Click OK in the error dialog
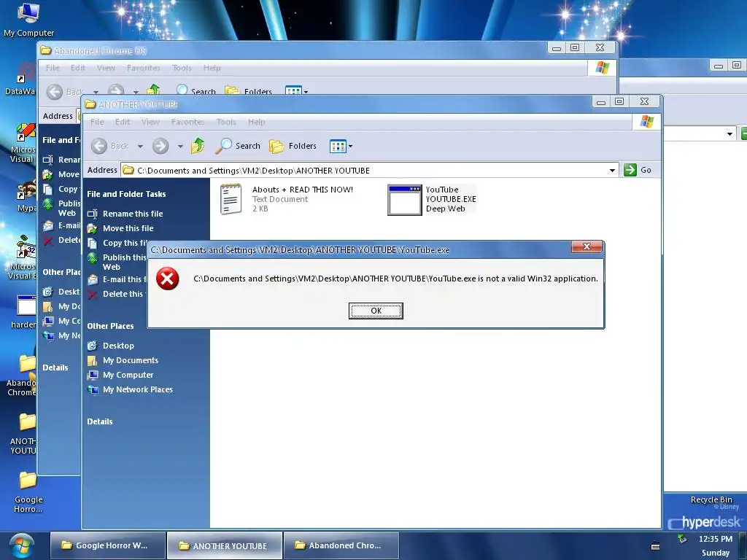The image size is (747, 560). point(376,311)
